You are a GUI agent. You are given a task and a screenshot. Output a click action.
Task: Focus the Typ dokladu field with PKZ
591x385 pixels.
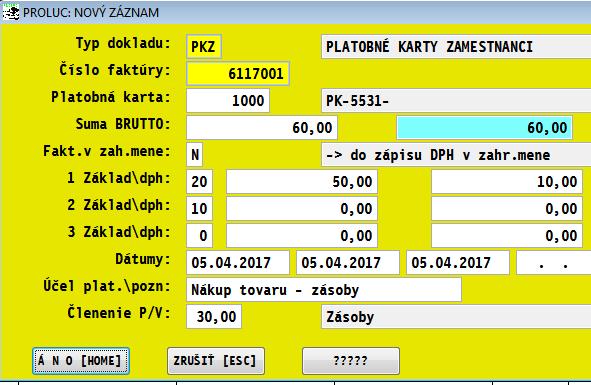[x=204, y=46]
